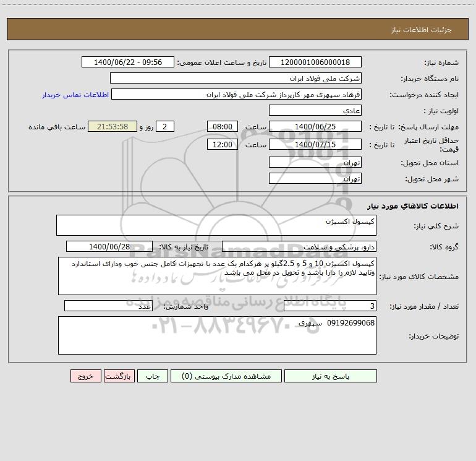Click the ساعت باقی مانده text

pyautogui.click(x=57, y=127)
